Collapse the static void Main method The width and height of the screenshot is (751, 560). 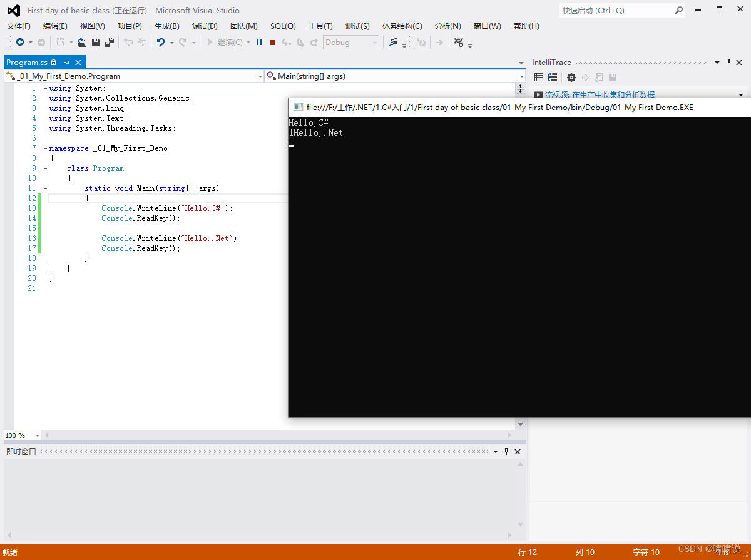coord(45,188)
